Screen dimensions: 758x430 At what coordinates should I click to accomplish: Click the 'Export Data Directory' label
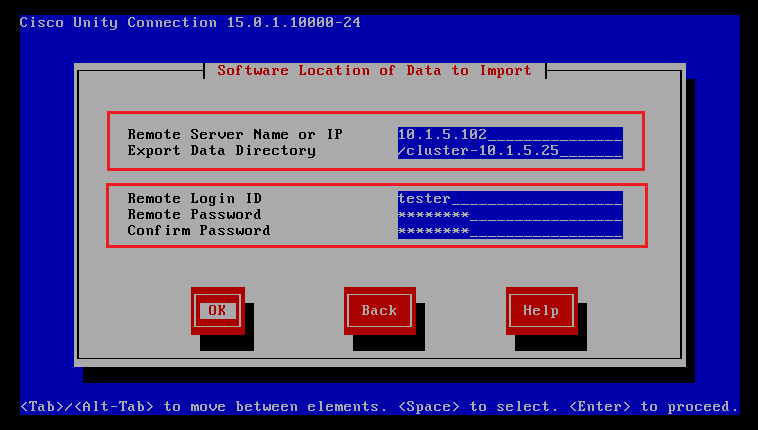point(221,150)
